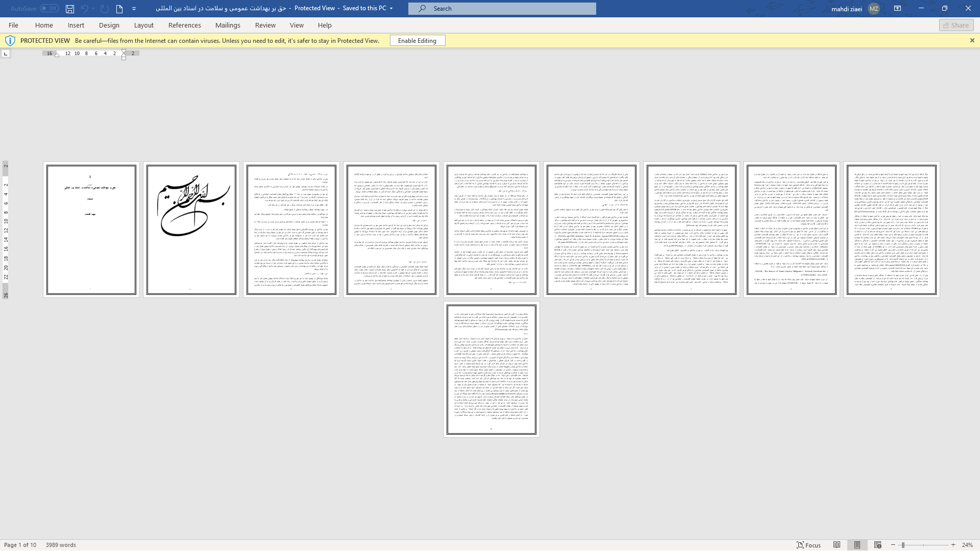Click the Zoom Out minus button
The height and width of the screenshot is (551, 980).
tap(893, 545)
